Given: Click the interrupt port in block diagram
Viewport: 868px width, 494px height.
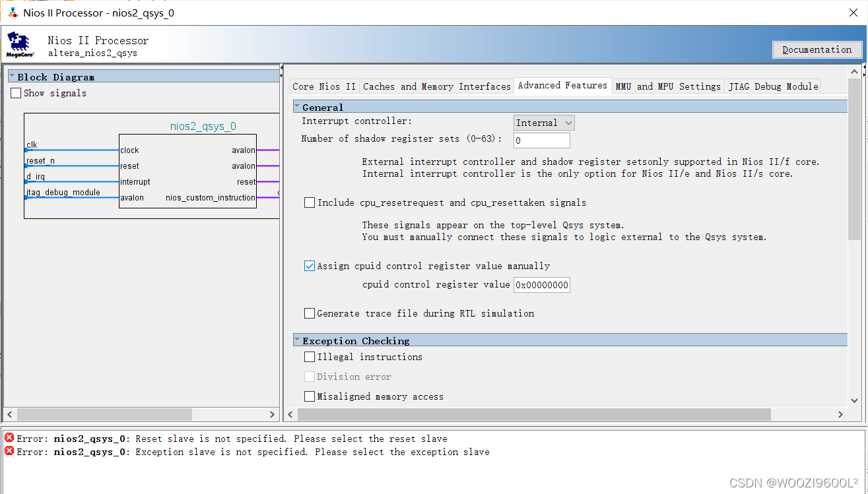Looking at the screenshot, I should pos(135,182).
